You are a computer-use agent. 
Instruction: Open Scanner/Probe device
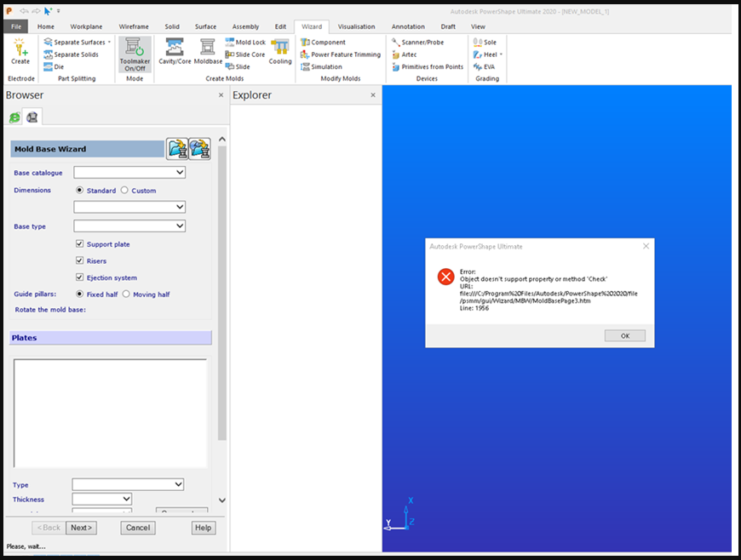coord(417,42)
